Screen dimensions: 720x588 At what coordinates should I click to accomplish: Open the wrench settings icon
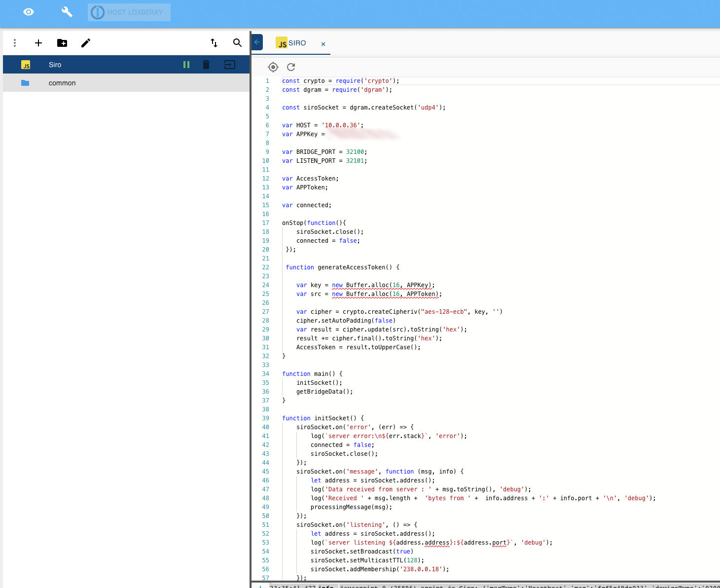click(x=67, y=12)
